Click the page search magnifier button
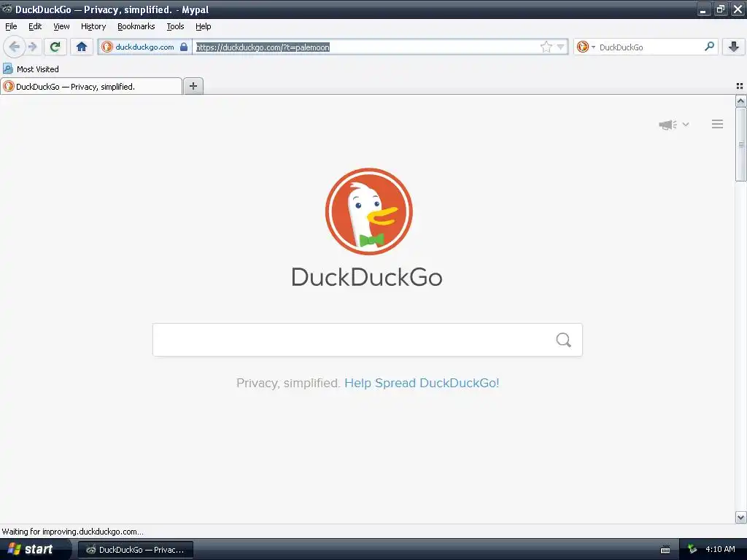 coord(564,340)
